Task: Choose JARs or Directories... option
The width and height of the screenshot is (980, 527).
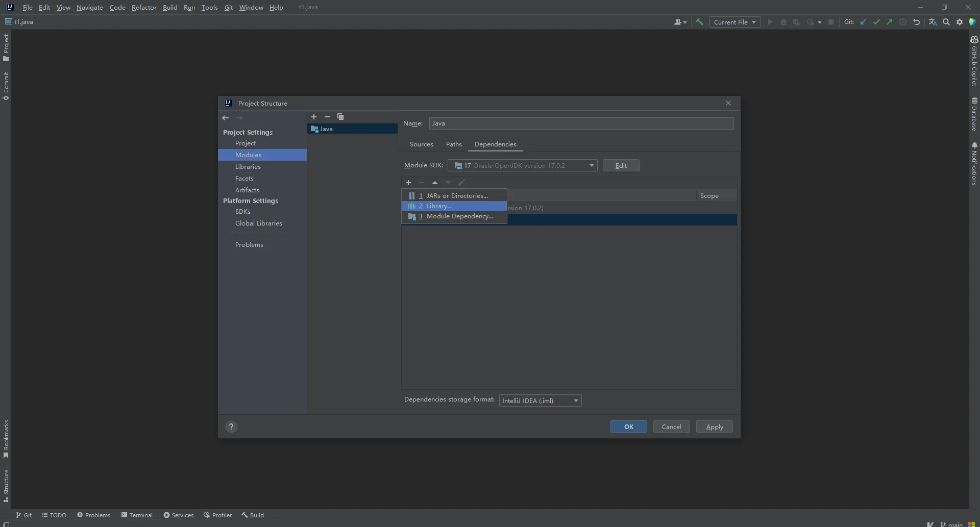Action: pyautogui.click(x=457, y=196)
